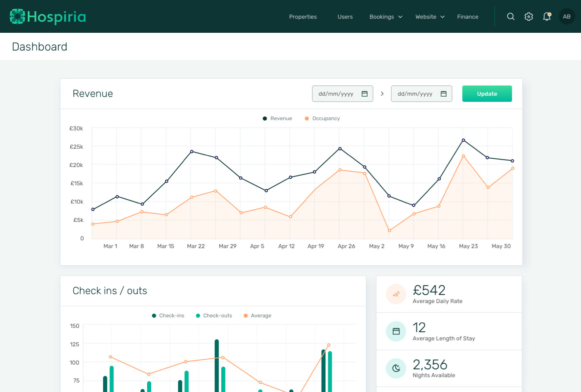Click the end date dd/mm/yyyy field
Viewport: 581px width, 392px height.
421,94
